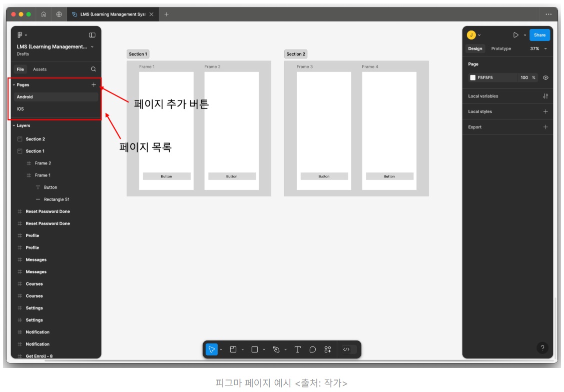Toggle page background visibility eye icon
564x392 pixels.
pos(545,77)
